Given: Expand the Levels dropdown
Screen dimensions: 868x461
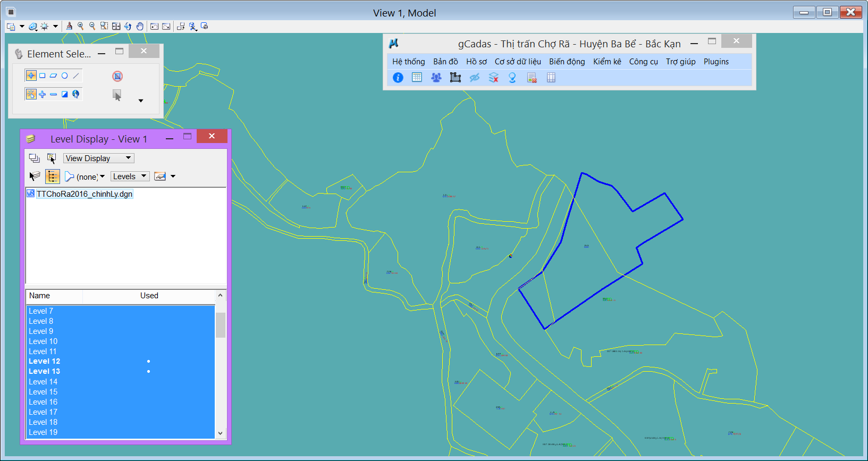Looking at the screenshot, I should (129, 177).
